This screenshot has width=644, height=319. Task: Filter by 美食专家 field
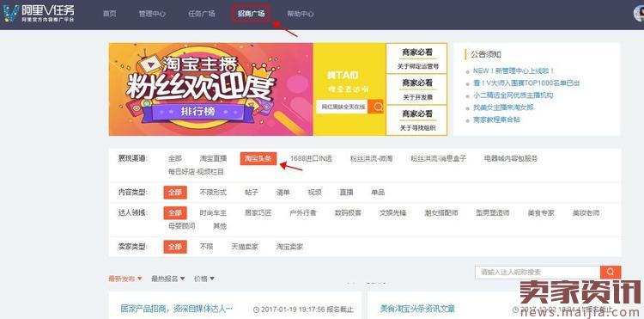click(541, 213)
